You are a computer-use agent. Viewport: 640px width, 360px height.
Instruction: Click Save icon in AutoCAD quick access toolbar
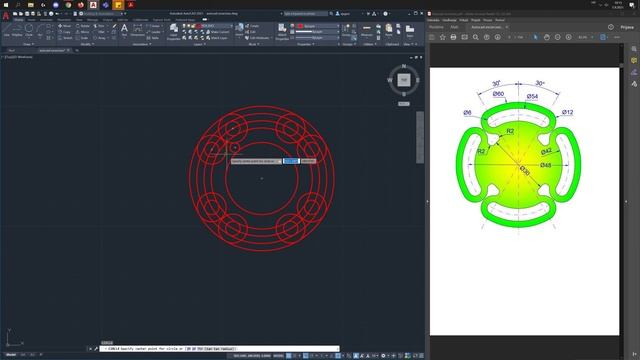[27, 14]
